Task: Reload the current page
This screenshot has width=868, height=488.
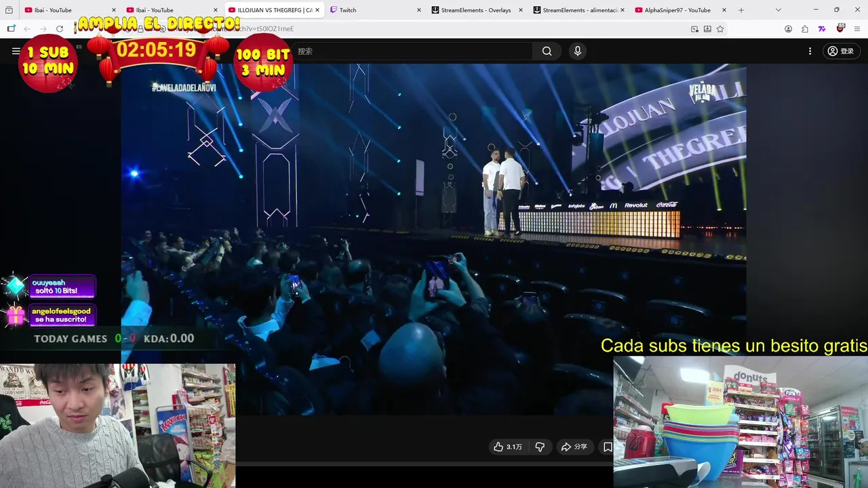Action: pyautogui.click(x=60, y=28)
